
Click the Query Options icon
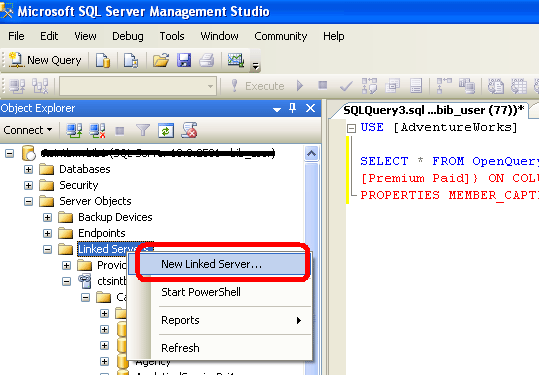click(x=393, y=86)
